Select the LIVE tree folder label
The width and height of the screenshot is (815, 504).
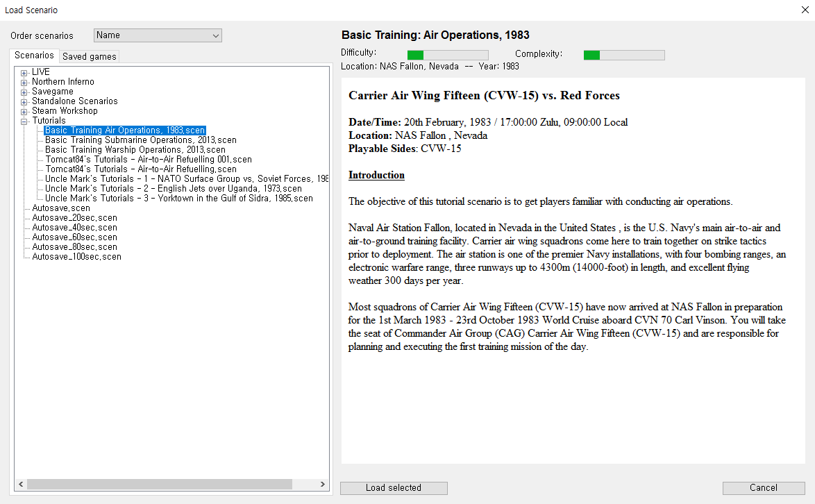40,72
